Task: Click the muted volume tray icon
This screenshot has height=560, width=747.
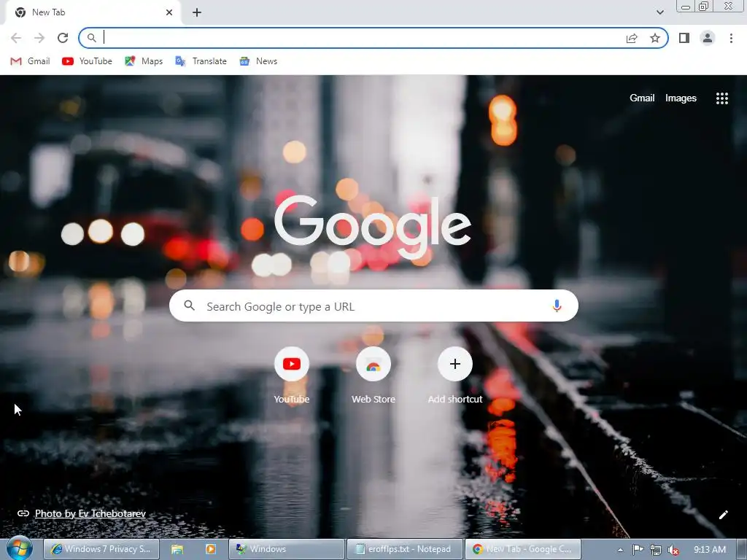Action: pyautogui.click(x=673, y=550)
